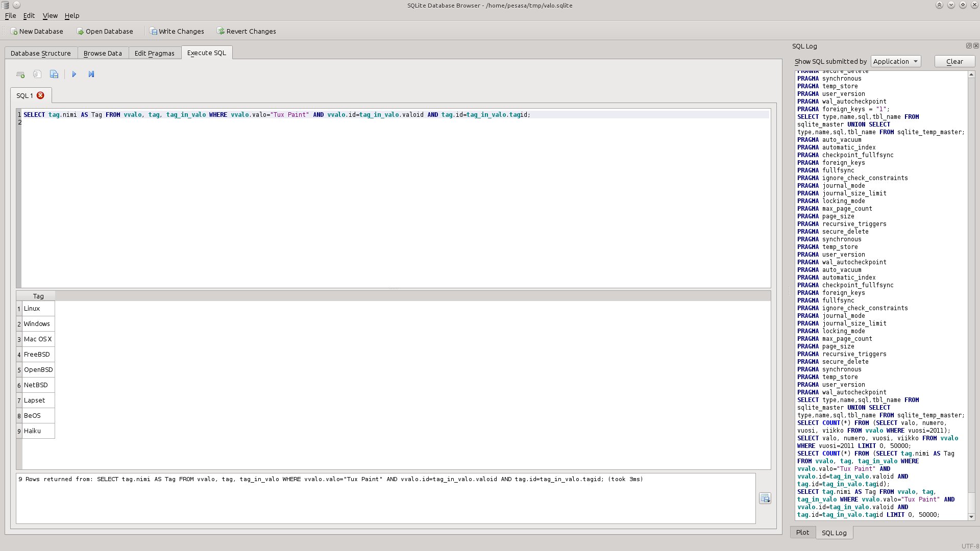
Task: Select the FreeBSD result cell
Action: coord(38,355)
